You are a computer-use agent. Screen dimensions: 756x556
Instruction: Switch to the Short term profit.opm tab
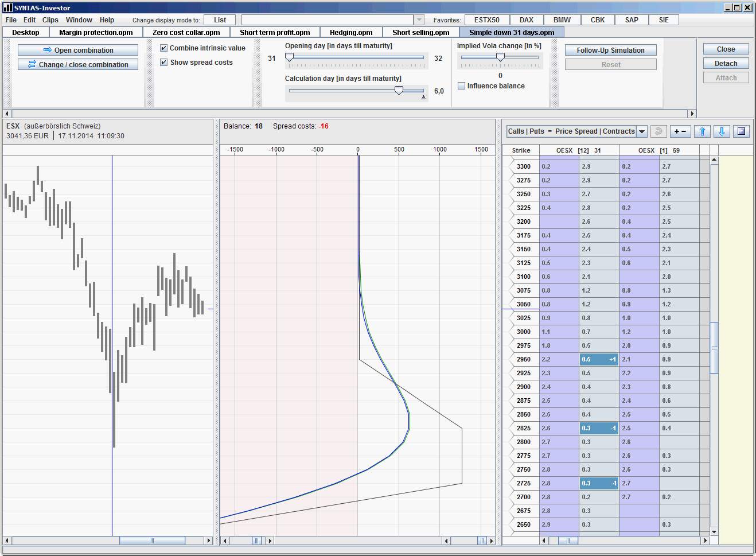coord(275,33)
